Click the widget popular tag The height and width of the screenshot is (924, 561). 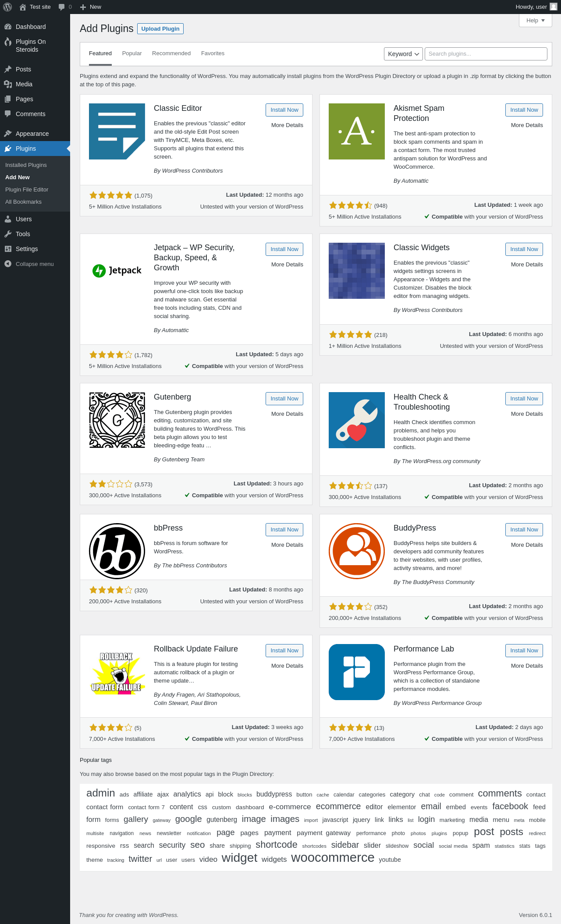[239, 857]
